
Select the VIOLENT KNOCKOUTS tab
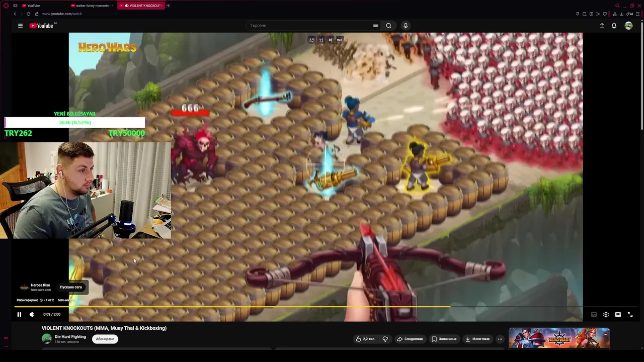[141, 6]
